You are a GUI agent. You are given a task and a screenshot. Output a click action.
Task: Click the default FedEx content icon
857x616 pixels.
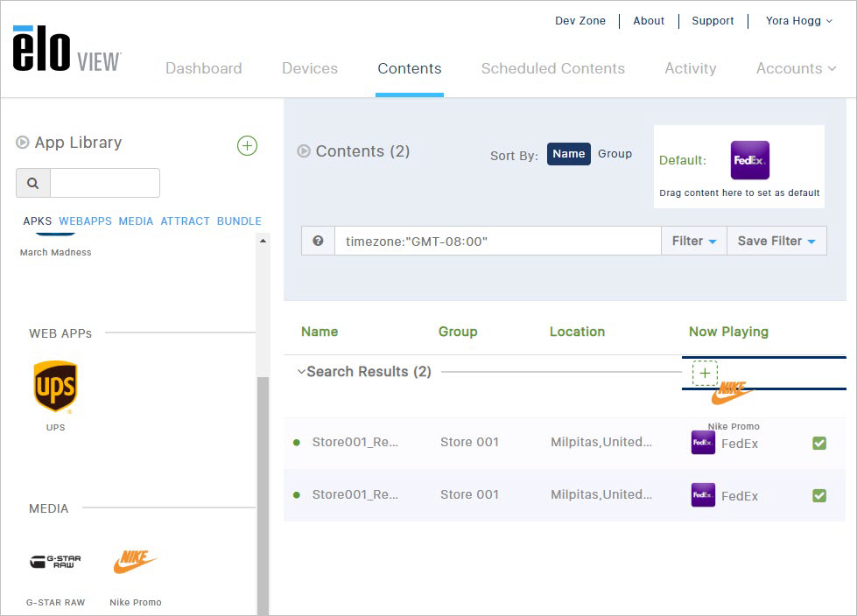pyautogui.click(x=750, y=160)
